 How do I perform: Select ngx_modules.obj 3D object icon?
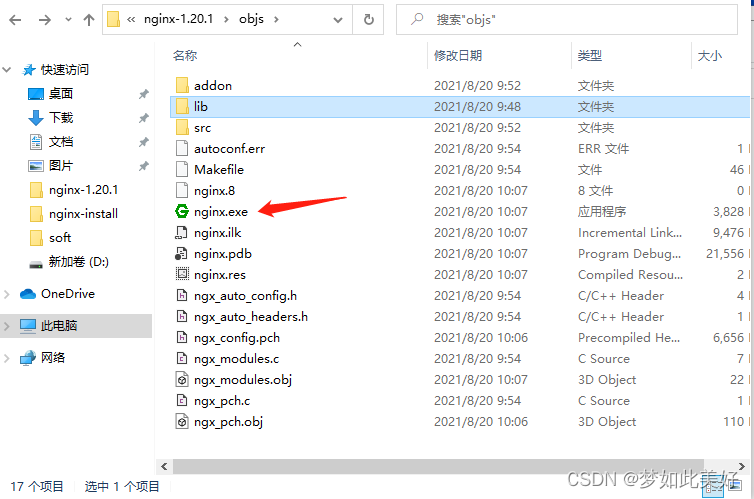(182, 380)
